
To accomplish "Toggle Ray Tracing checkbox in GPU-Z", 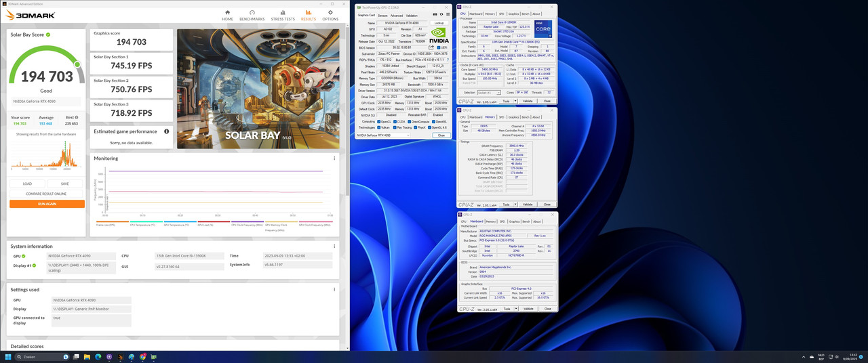I will [395, 127].
